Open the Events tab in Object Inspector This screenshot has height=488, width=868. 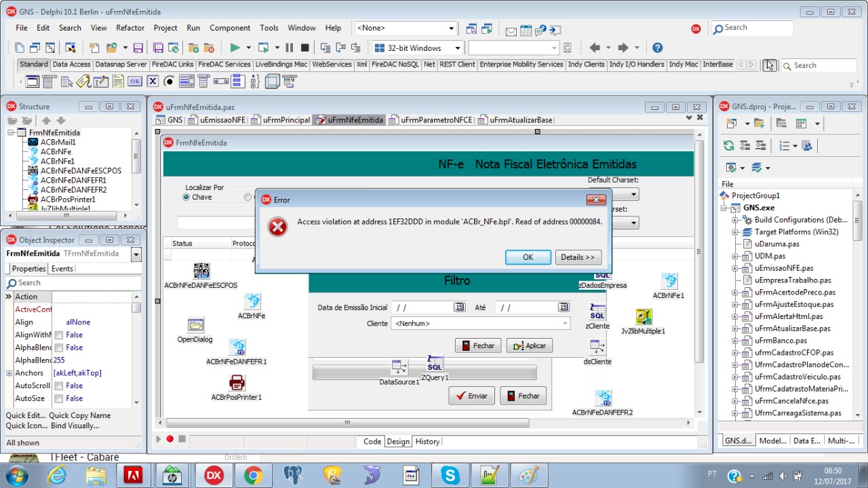pos(62,269)
